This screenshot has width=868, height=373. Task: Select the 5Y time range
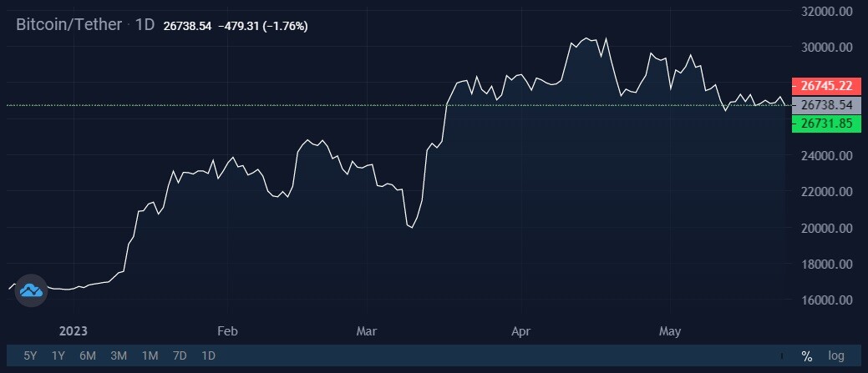point(30,355)
